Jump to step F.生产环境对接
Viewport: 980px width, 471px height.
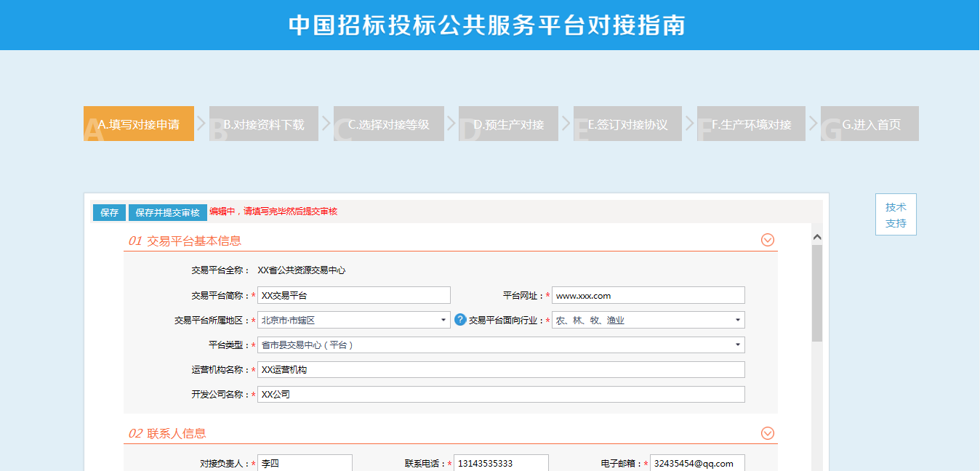tap(752, 124)
